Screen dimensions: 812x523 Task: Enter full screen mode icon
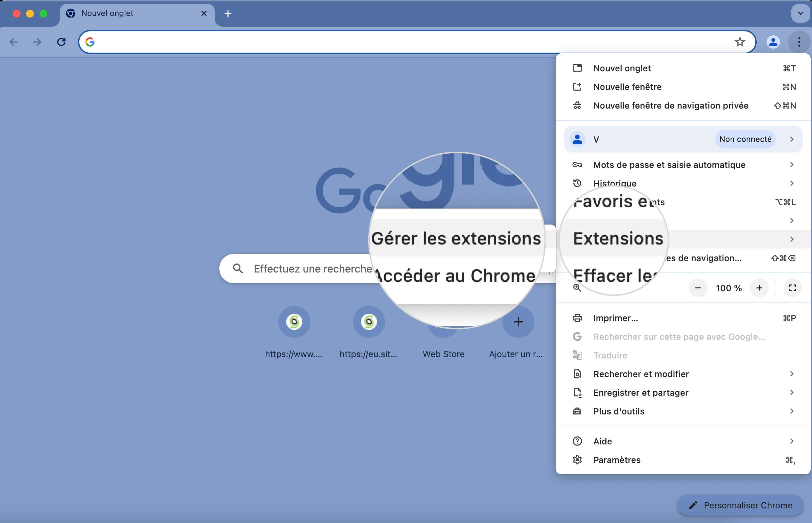[792, 288]
